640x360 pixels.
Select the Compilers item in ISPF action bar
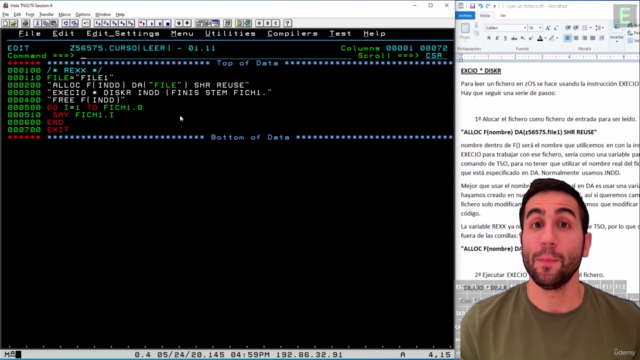pos(292,33)
